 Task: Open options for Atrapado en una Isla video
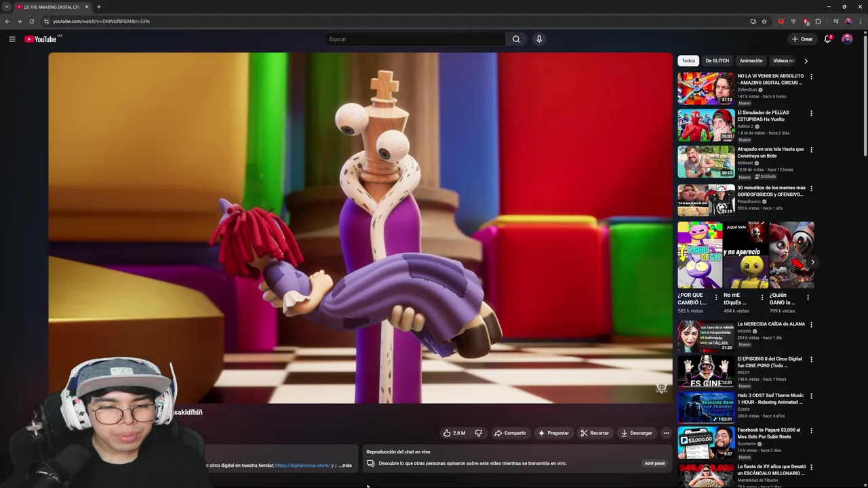811,150
